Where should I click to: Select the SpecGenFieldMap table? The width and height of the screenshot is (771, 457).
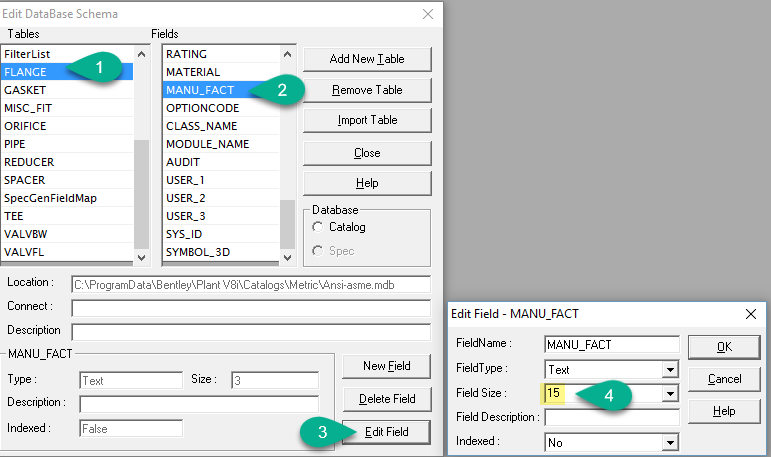[67, 198]
